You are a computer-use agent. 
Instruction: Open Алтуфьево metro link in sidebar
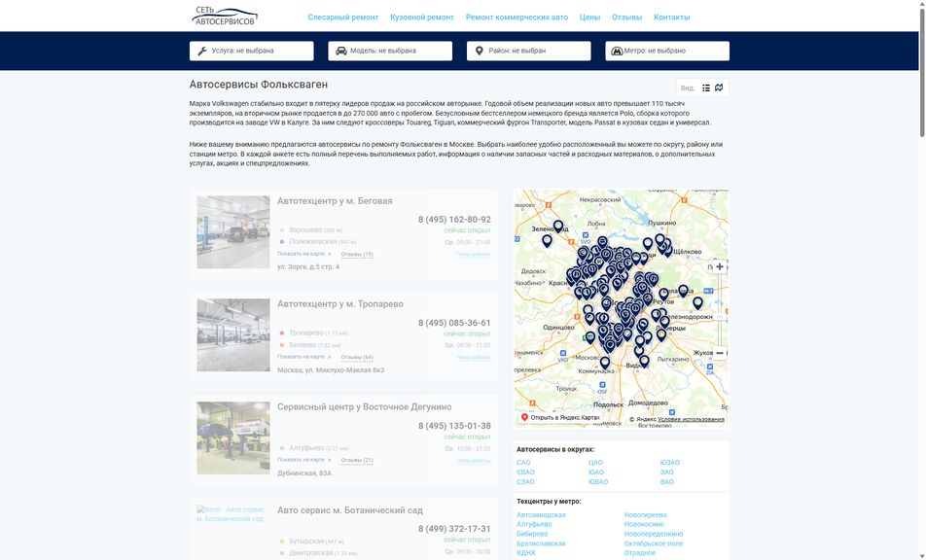coord(534,524)
